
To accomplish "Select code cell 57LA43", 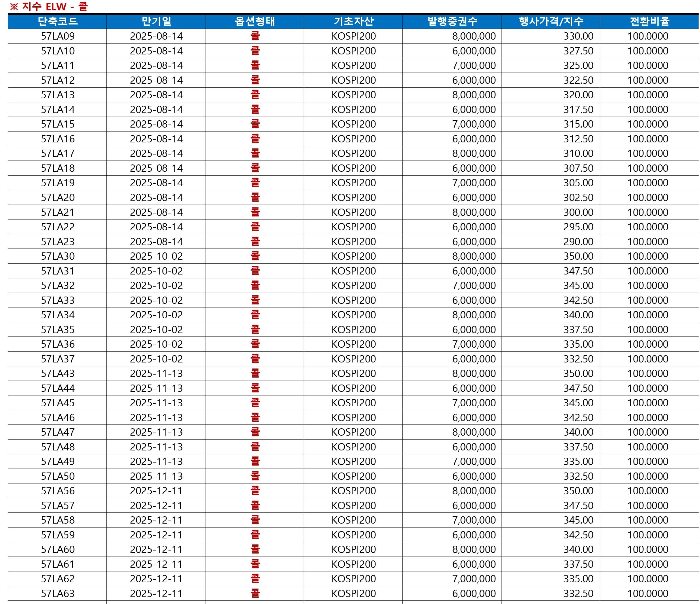I will (58, 374).
